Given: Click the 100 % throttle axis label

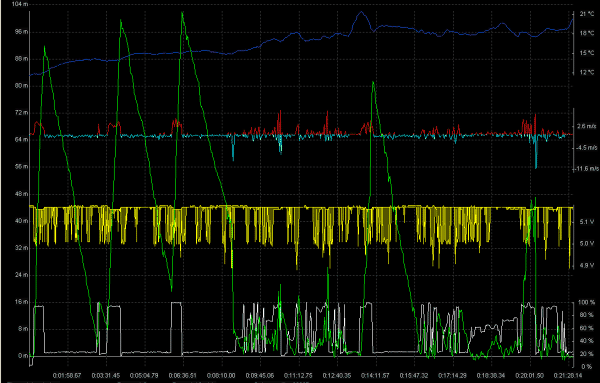Looking at the screenshot, I should (x=587, y=303).
